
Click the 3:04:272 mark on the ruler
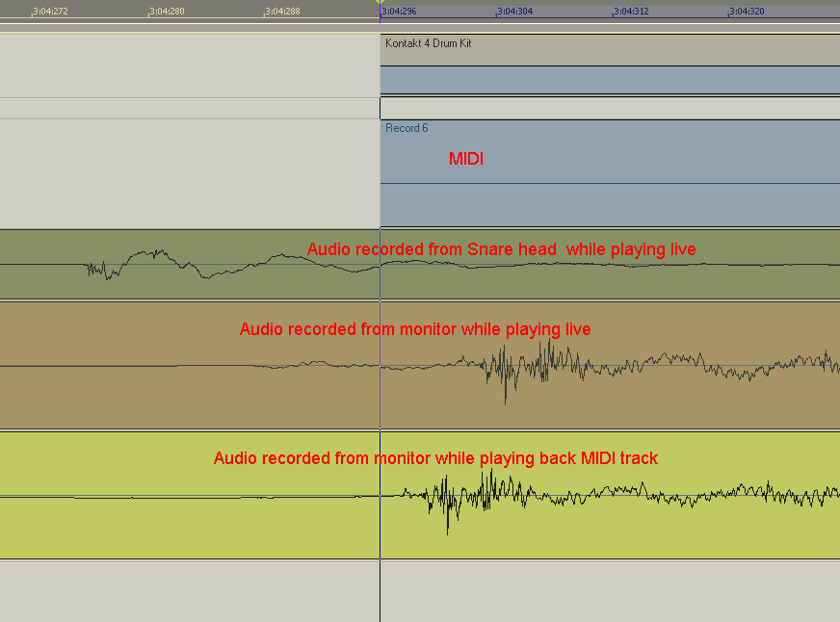pyautogui.click(x=49, y=12)
